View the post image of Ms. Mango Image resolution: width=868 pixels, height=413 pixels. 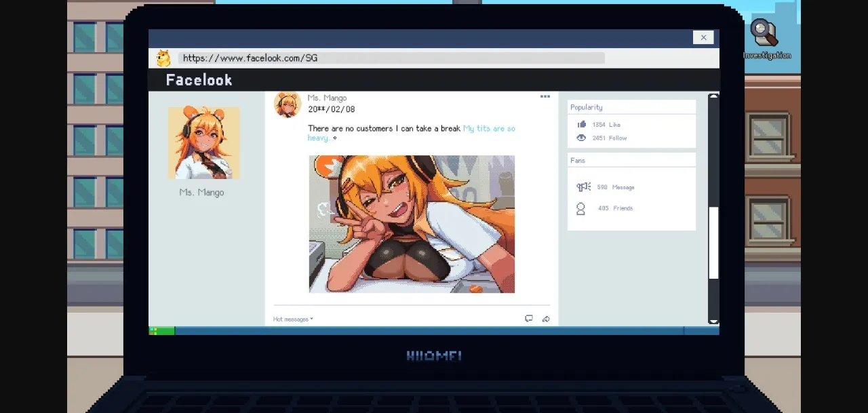point(411,224)
